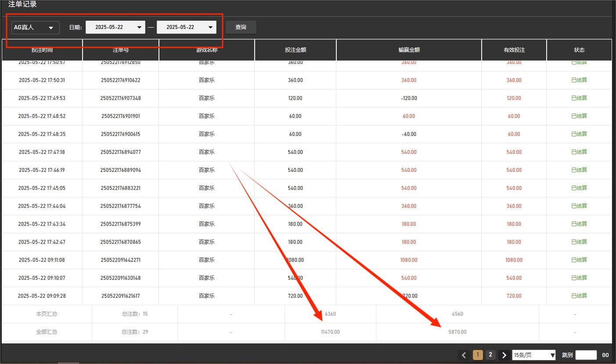Select bet number 250522176907348
Screen dimensions: 616x364
pyautogui.click(x=121, y=98)
